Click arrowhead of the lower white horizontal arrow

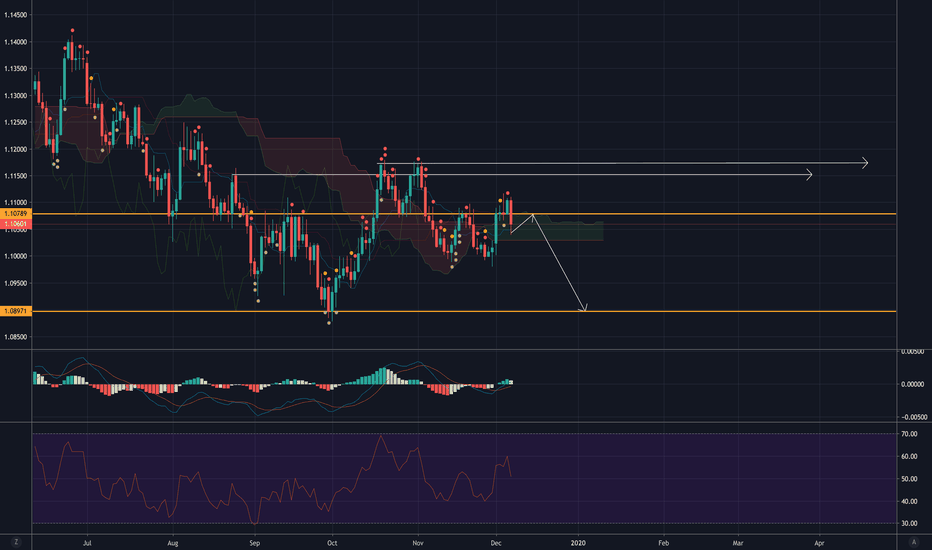click(808, 176)
